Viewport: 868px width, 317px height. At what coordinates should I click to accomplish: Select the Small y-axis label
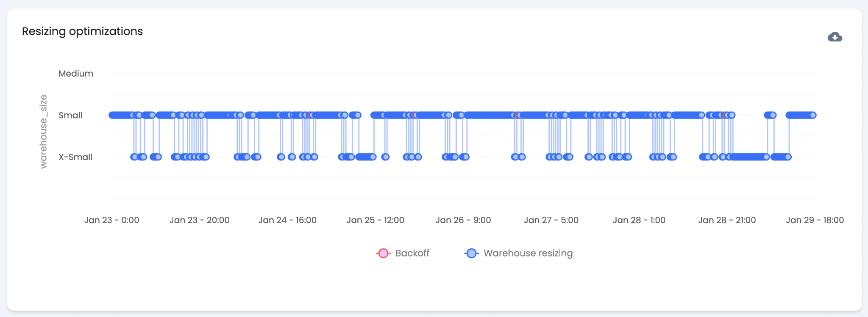click(70, 115)
